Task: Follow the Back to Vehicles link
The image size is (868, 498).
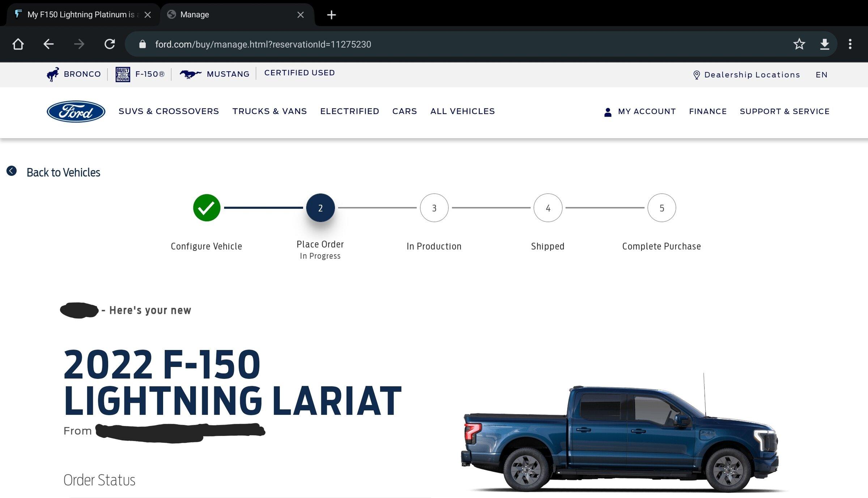Action: pos(63,172)
